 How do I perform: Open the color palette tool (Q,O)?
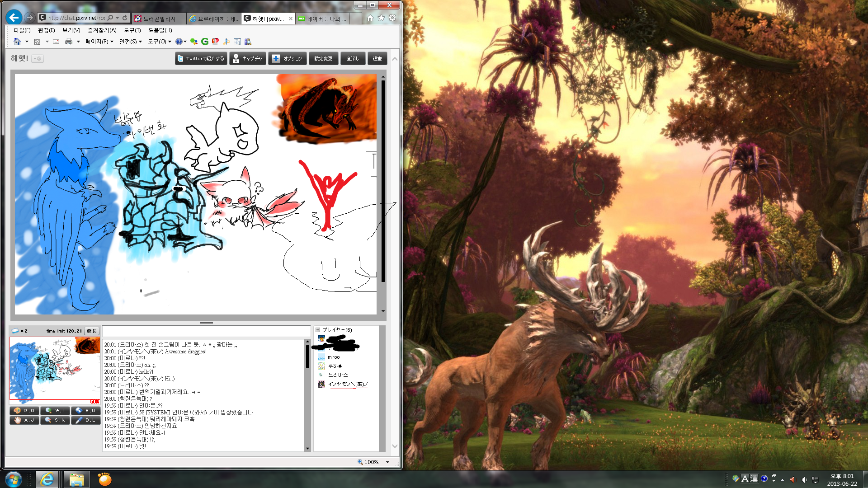pyautogui.click(x=24, y=410)
